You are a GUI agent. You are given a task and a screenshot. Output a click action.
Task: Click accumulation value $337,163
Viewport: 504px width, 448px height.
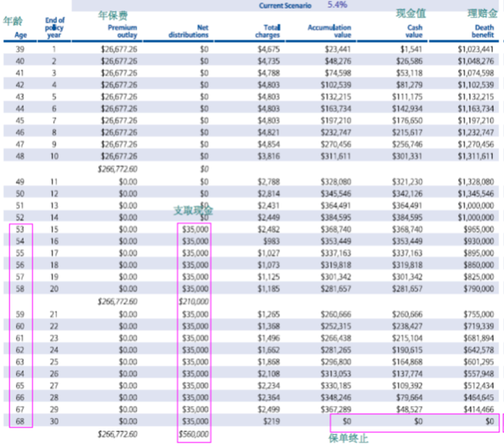pyautogui.click(x=336, y=253)
